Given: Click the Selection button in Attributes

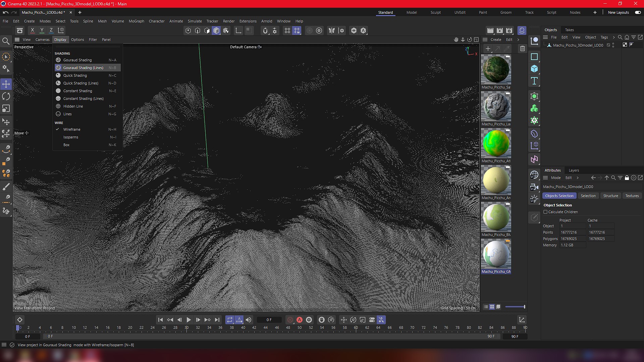Looking at the screenshot, I should [x=588, y=196].
